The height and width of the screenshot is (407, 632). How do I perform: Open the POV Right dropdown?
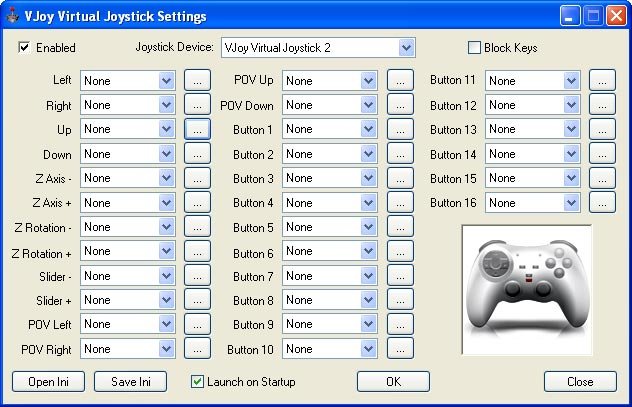pos(128,349)
